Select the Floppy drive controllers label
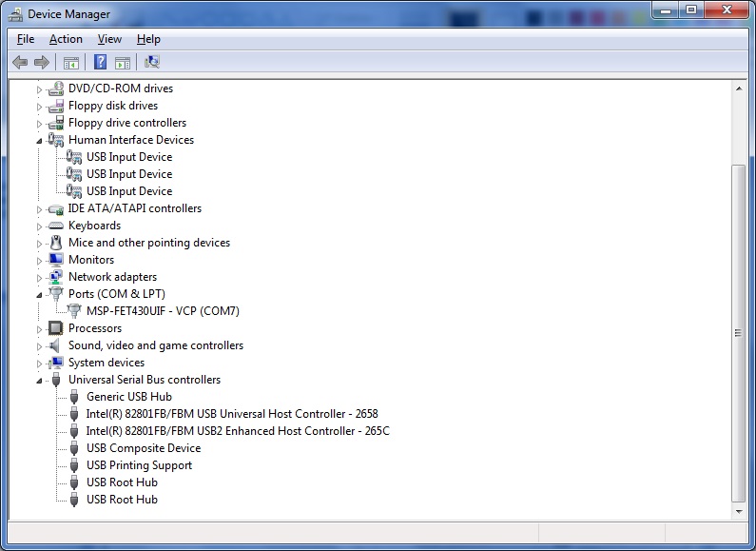 coord(127,123)
